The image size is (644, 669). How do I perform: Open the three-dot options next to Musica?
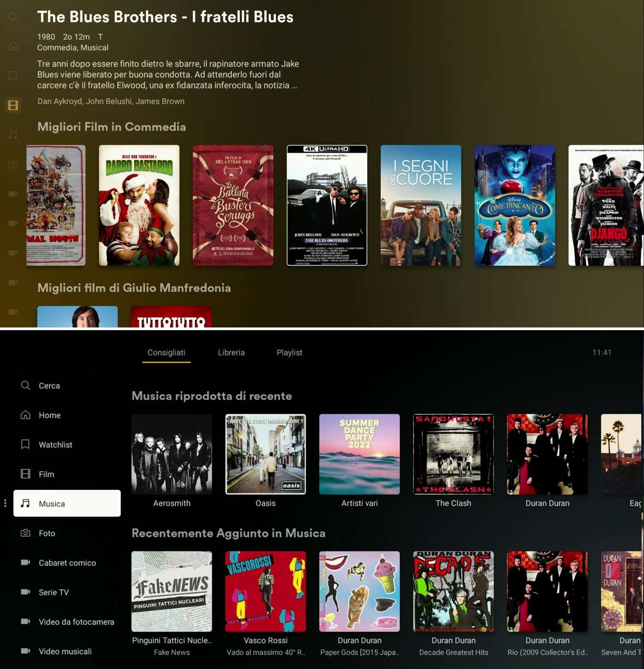5,503
